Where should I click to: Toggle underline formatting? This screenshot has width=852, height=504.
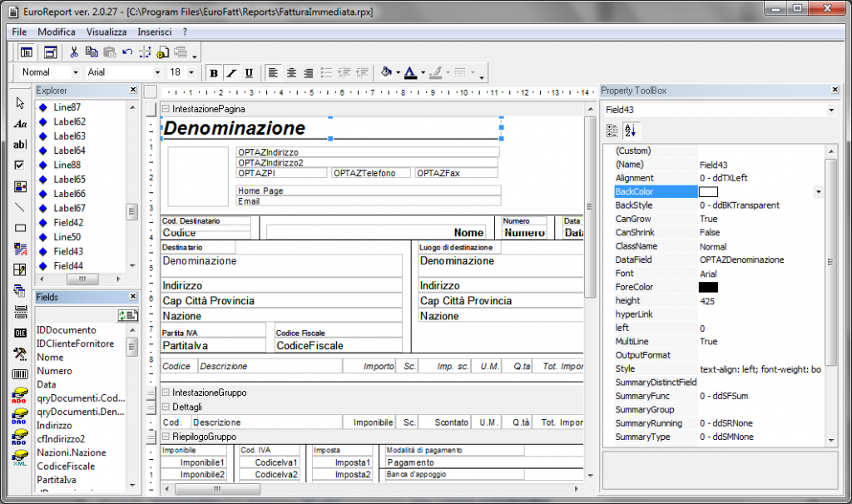(248, 72)
